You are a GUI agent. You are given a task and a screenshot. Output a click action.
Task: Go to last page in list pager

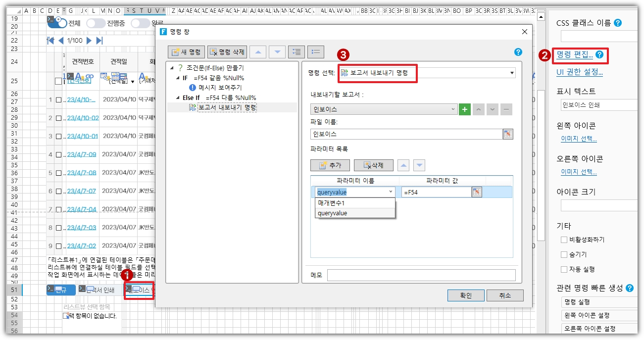click(99, 41)
